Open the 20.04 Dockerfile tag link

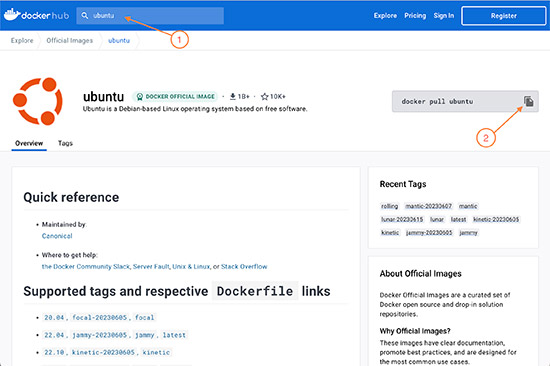[54, 318]
